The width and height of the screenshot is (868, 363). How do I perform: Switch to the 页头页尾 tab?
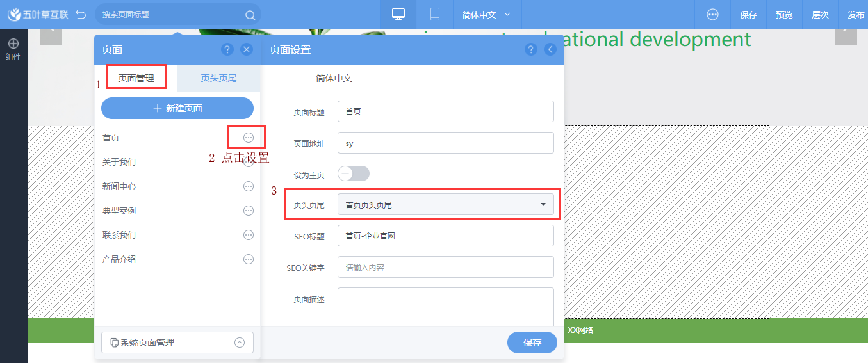click(x=218, y=78)
